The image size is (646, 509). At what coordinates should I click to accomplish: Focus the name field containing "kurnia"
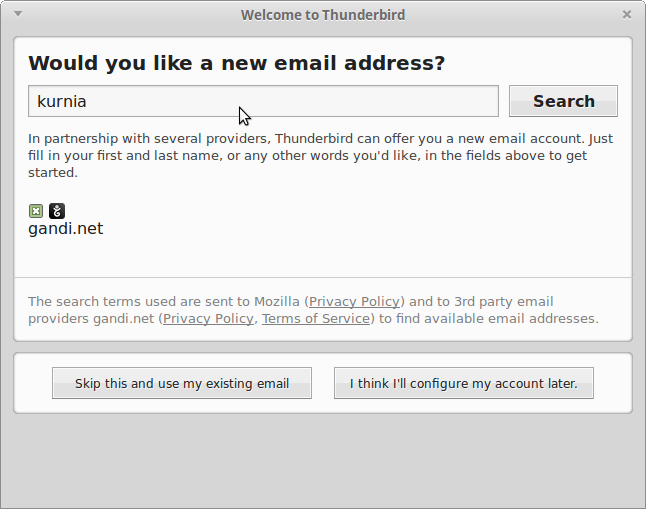[x=263, y=101]
